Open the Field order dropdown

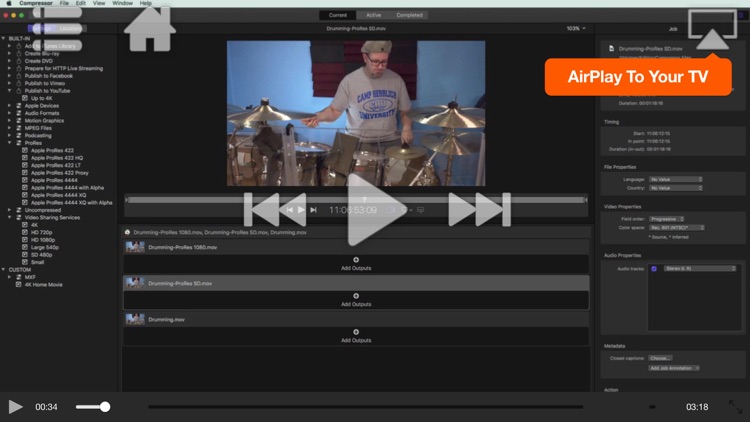[666, 219]
